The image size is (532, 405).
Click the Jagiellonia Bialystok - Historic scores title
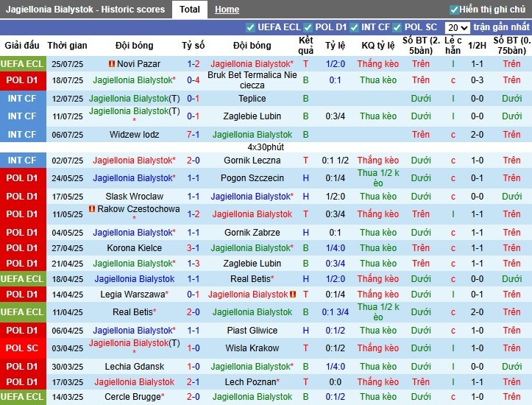coord(85,9)
